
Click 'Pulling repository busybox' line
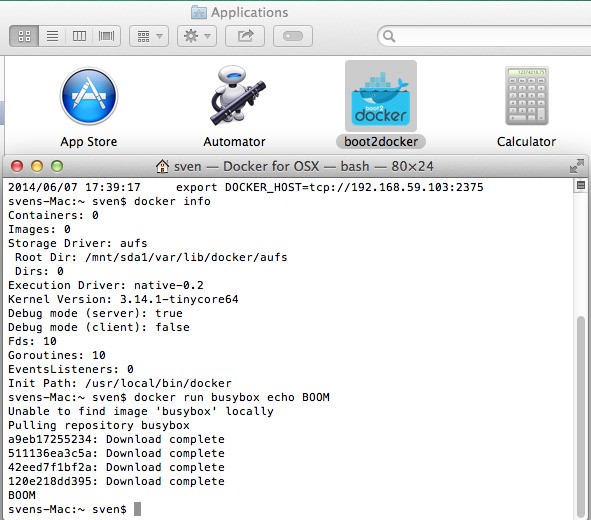99,425
